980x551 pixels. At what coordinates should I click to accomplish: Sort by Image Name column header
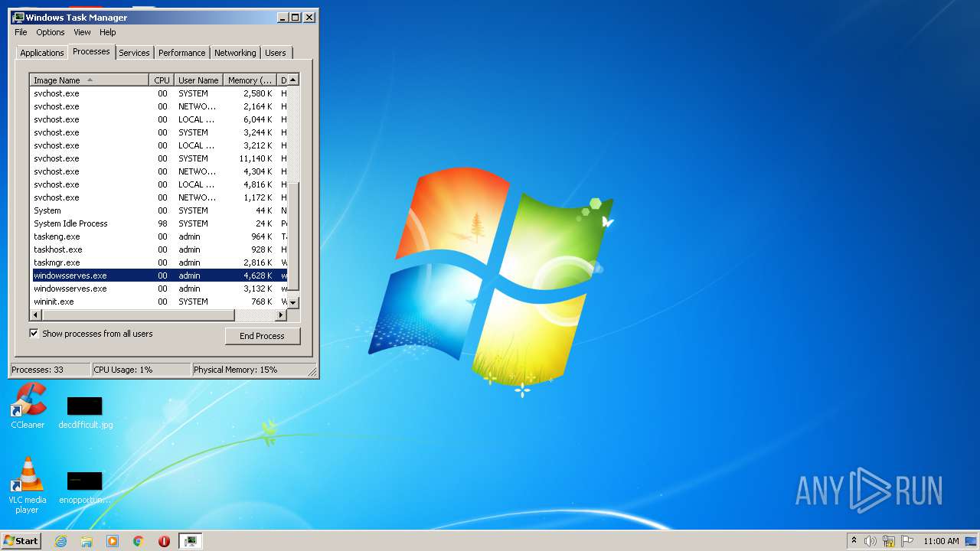pyautogui.click(x=89, y=80)
